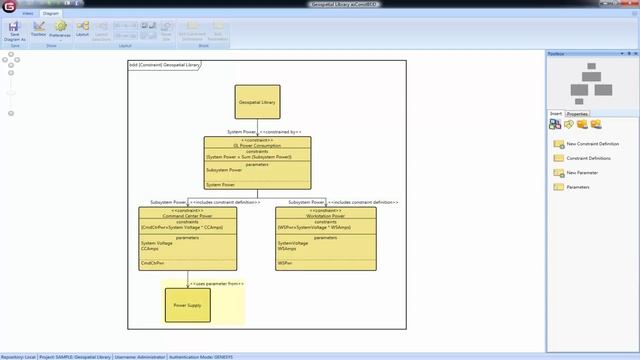The width and height of the screenshot is (640, 360).
Task: Click the Authentication Mode: GENESYS status entry
Action: point(201,357)
